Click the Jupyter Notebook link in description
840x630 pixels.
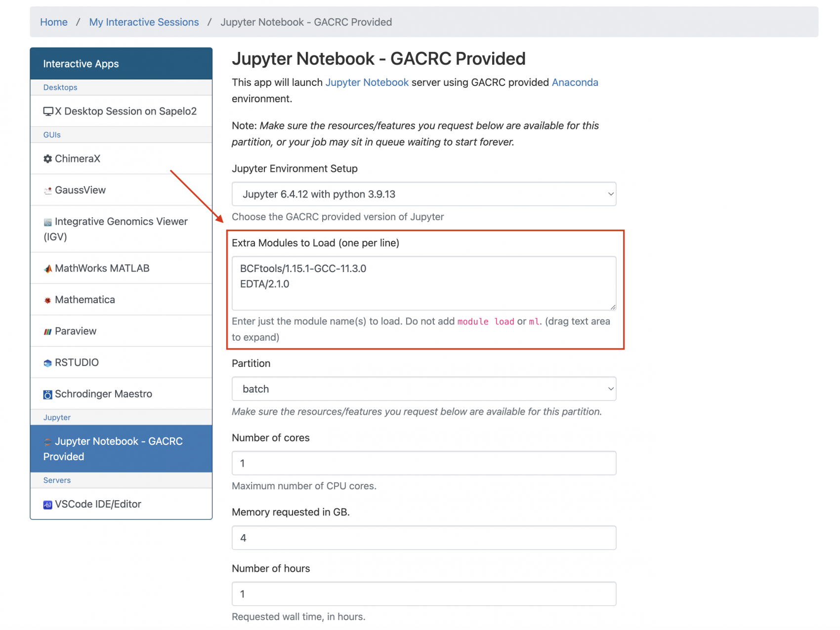[x=367, y=82]
